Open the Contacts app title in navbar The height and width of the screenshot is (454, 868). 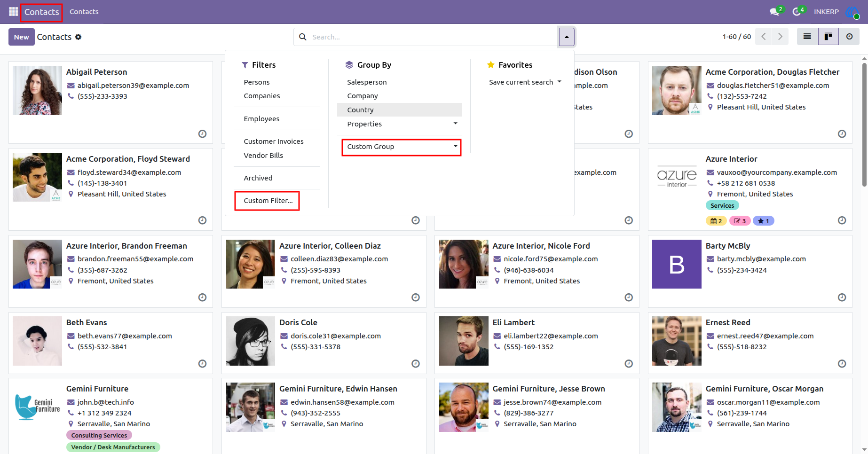click(x=41, y=12)
